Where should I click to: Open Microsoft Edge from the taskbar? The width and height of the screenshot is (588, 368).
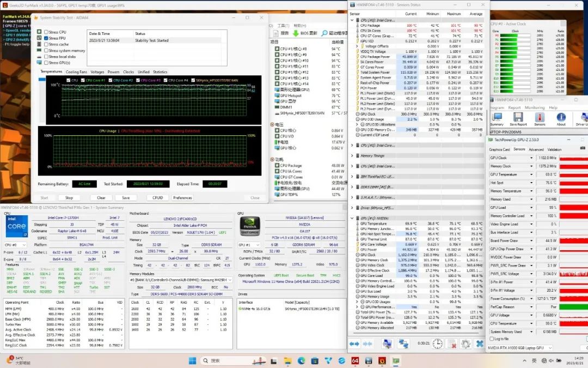(x=301, y=361)
